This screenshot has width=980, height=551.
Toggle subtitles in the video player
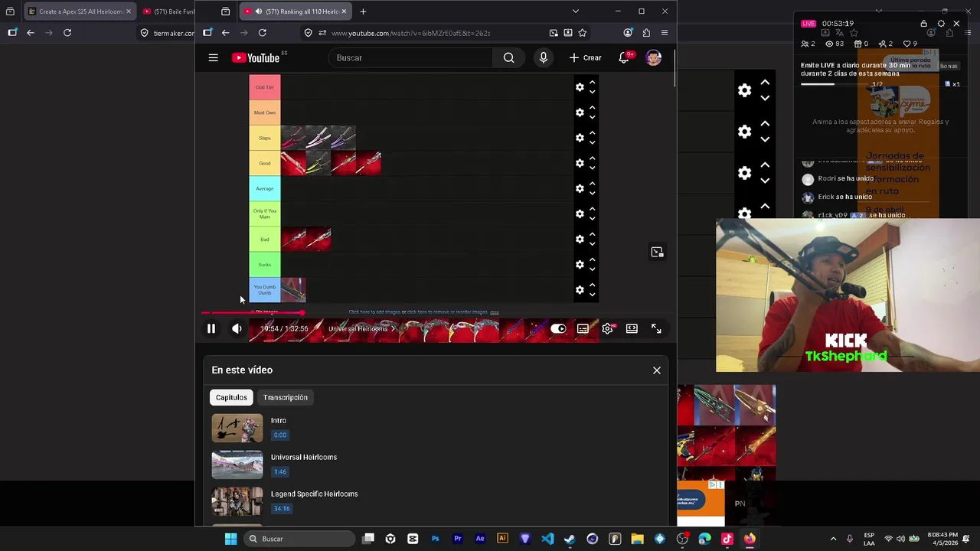[583, 328]
